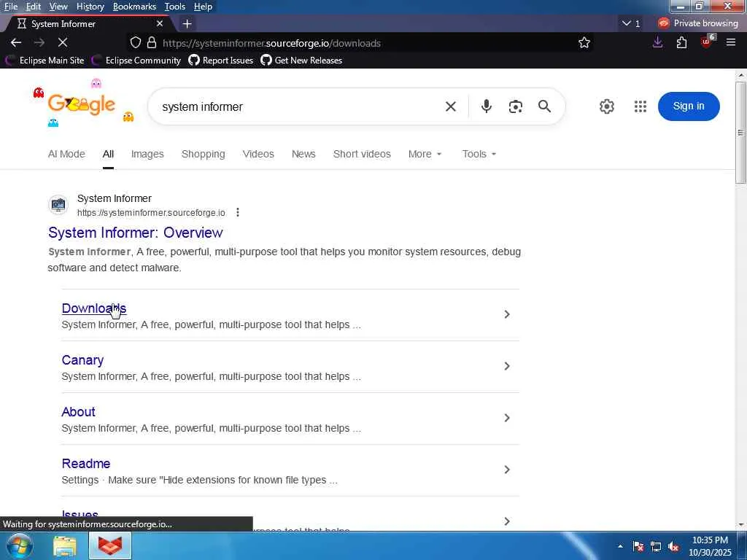The image size is (747, 560).
Task: Expand the Tools dropdown
Action: (479, 154)
